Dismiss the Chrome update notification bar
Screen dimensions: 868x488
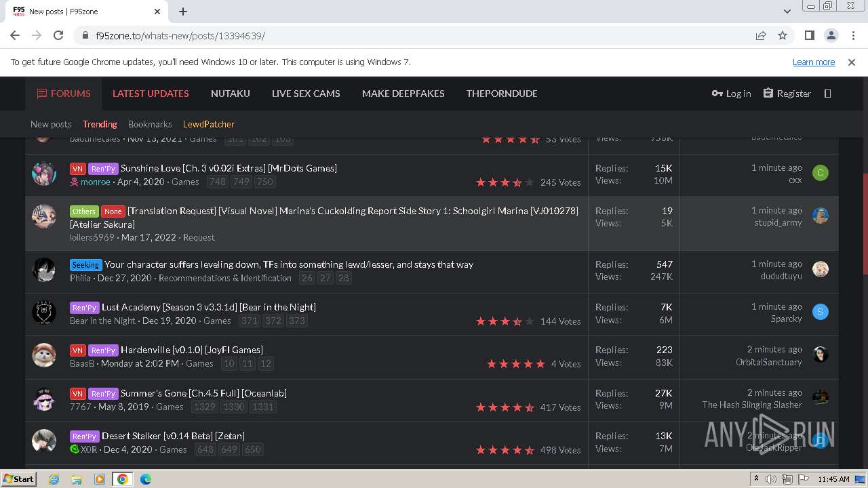point(852,62)
